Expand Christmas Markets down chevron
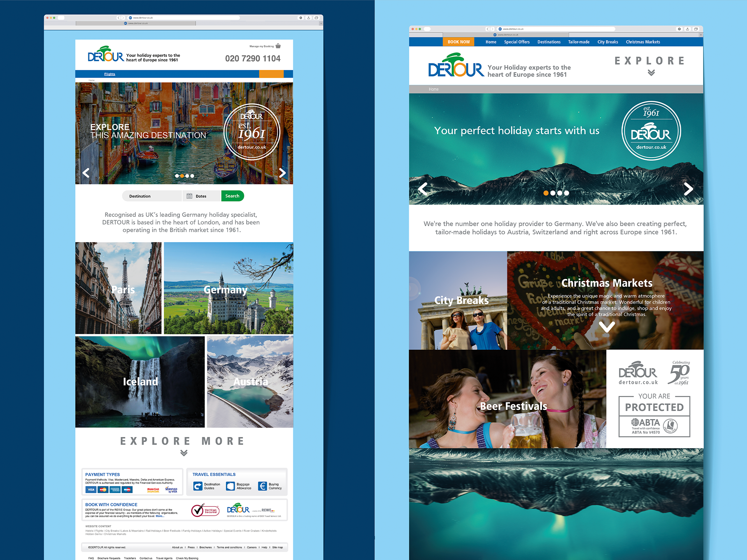Image resolution: width=747 pixels, height=560 pixels. pos(607,327)
